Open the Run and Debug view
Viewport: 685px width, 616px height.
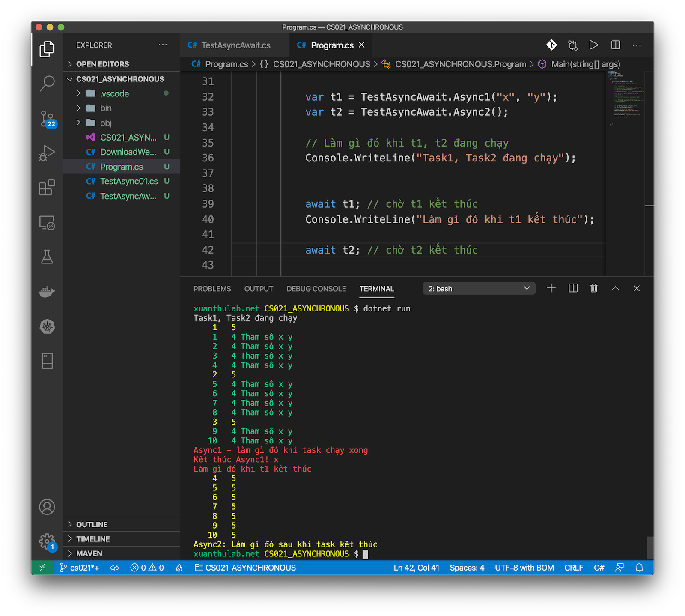tap(47, 153)
